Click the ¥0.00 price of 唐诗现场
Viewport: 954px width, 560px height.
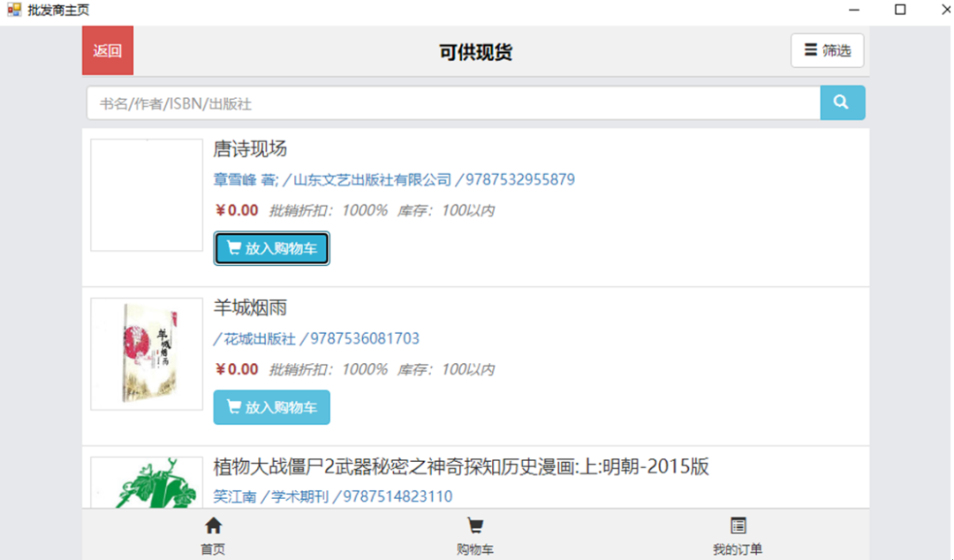[x=237, y=210]
